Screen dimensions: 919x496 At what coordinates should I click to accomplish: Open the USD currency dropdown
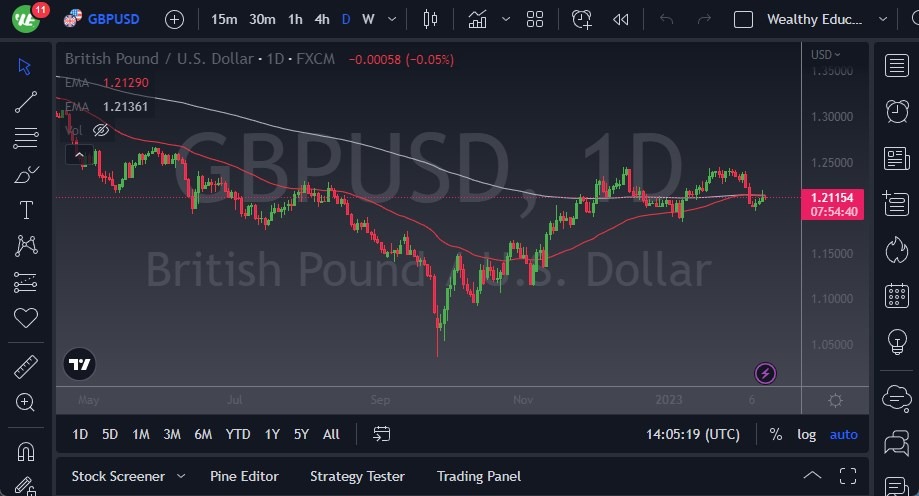[825, 55]
